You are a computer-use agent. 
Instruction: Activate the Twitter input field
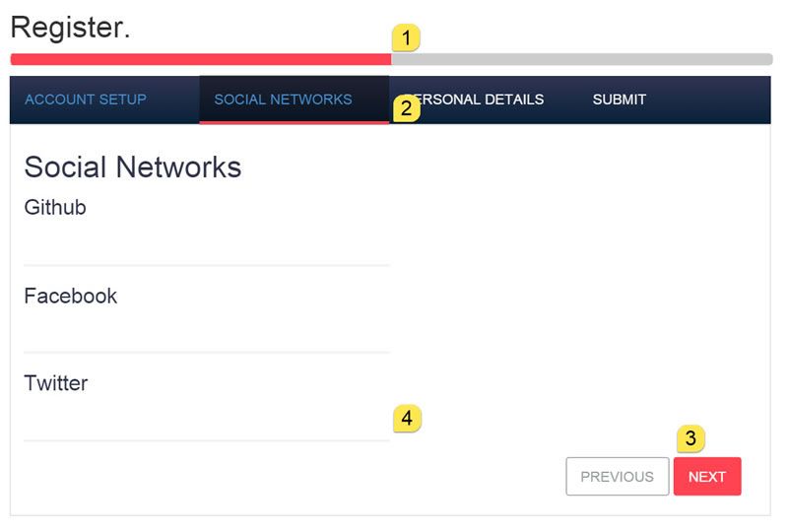point(207,421)
